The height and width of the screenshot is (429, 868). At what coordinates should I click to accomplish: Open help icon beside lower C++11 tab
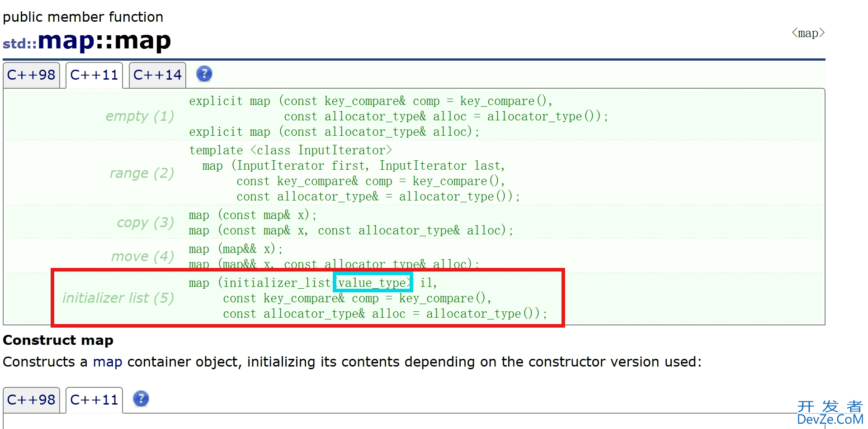click(141, 399)
